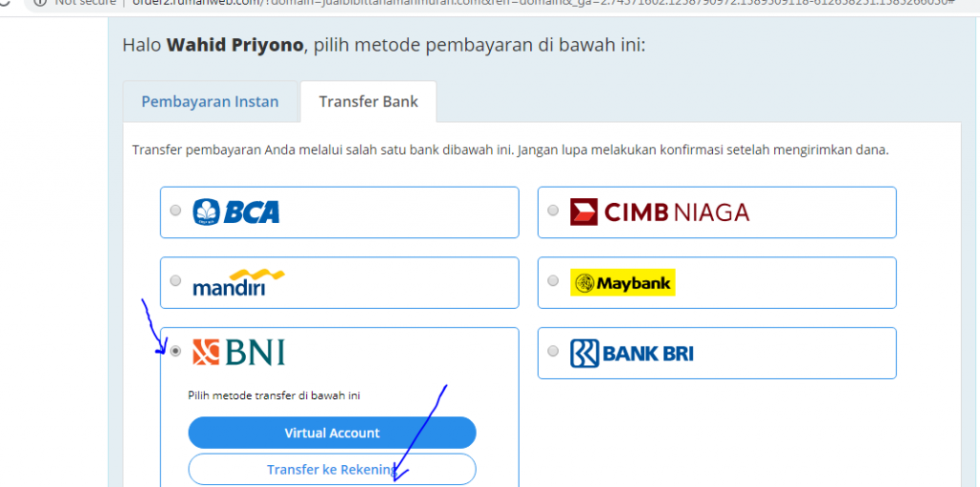Click the Wahid Priyono name in greeting
This screenshot has width=980, height=487.
[235, 46]
